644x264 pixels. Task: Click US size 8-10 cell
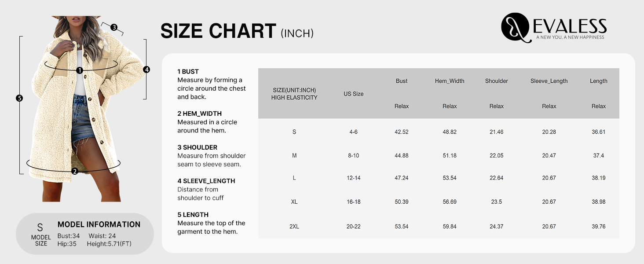(x=354, y=155)
